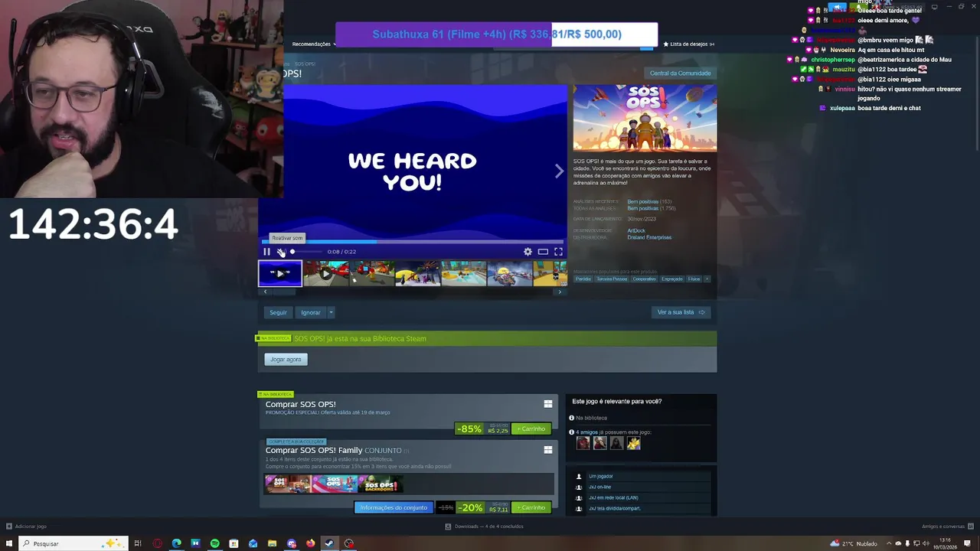Open Microsoft Edge from taskbar
The height and width of the screenshot is (551, 980).
[x=176, y=543]
